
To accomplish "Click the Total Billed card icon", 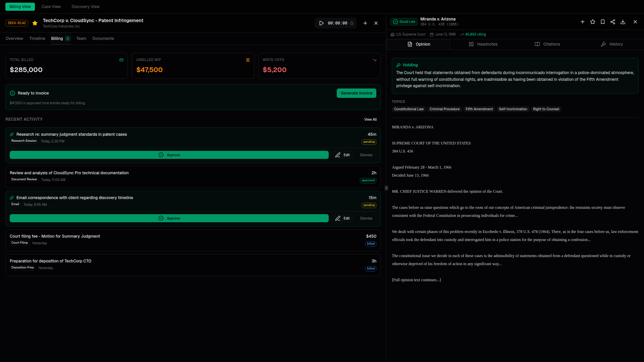I will coord(121,60).
